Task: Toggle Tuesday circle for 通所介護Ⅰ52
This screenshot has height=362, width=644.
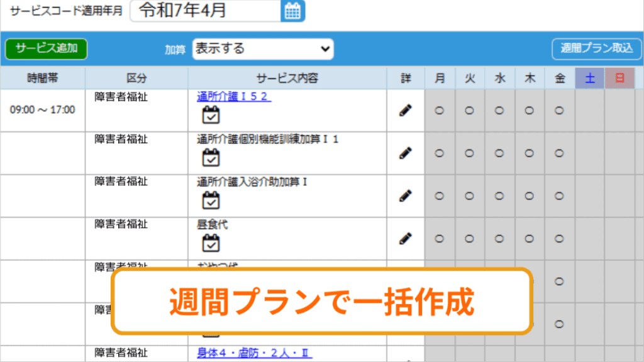Action: (469, 111)
